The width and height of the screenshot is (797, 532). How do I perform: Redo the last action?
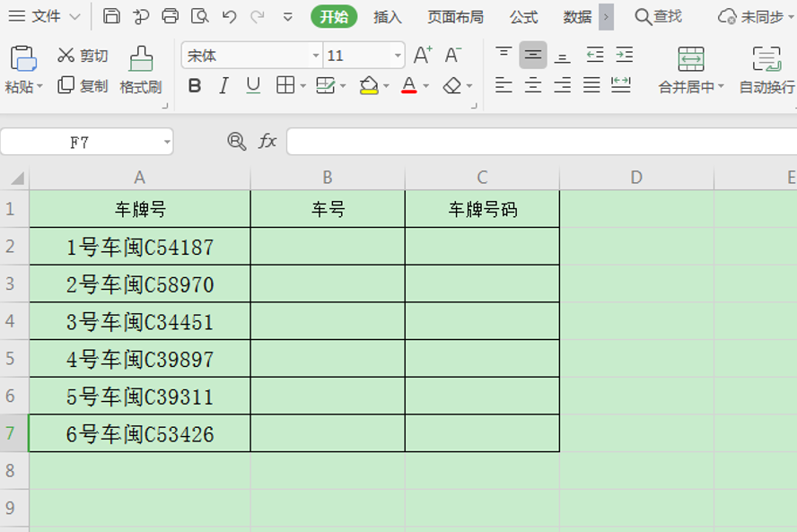pyautogui.click(x=258, y=17)
